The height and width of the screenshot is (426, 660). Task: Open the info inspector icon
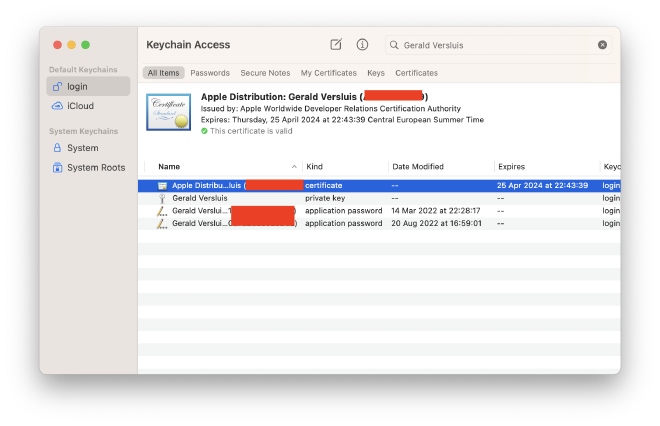[x=362, y=44]
